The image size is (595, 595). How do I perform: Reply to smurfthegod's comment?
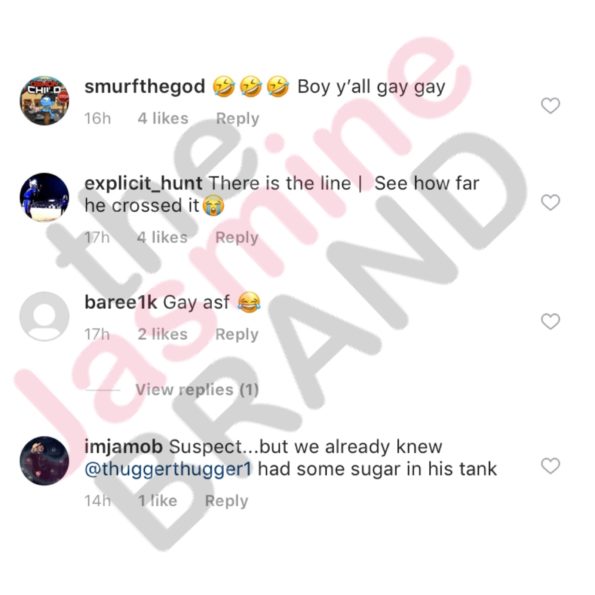pos(238,118)
